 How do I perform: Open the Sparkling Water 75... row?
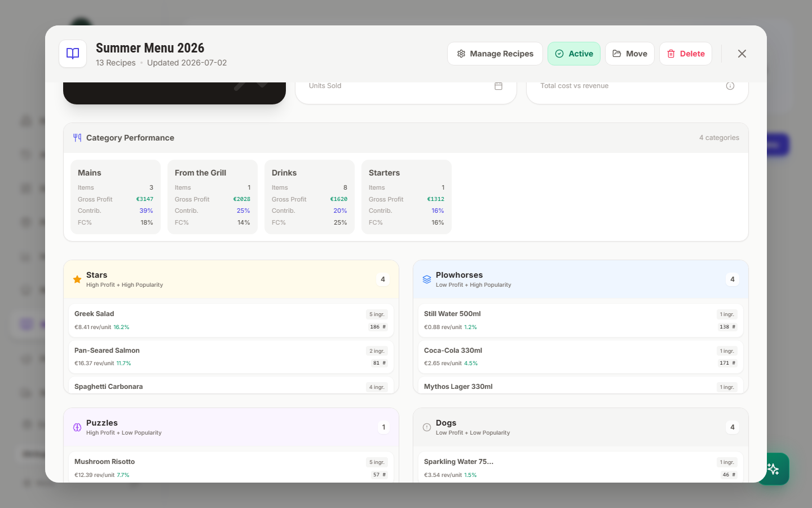(581, 467)
